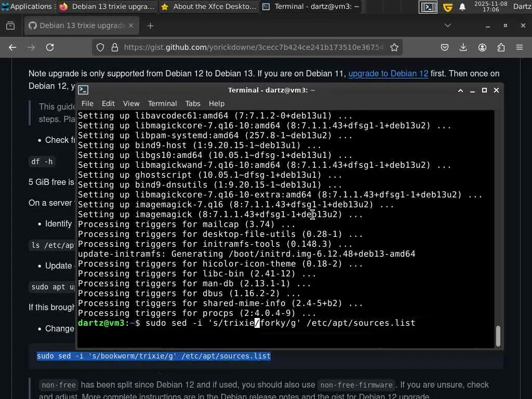
Task: Open the Terminal menu in the terminal menubar
Action: [x=162, y=103]
